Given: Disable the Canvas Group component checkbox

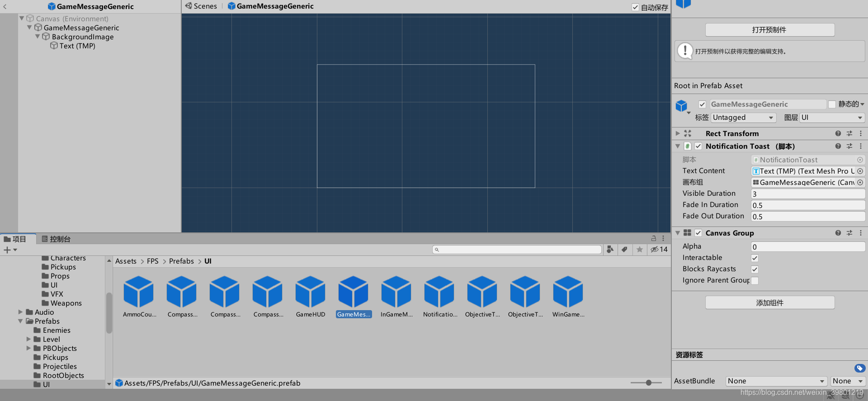Looking at the screenshot, I should pos(698,233).
